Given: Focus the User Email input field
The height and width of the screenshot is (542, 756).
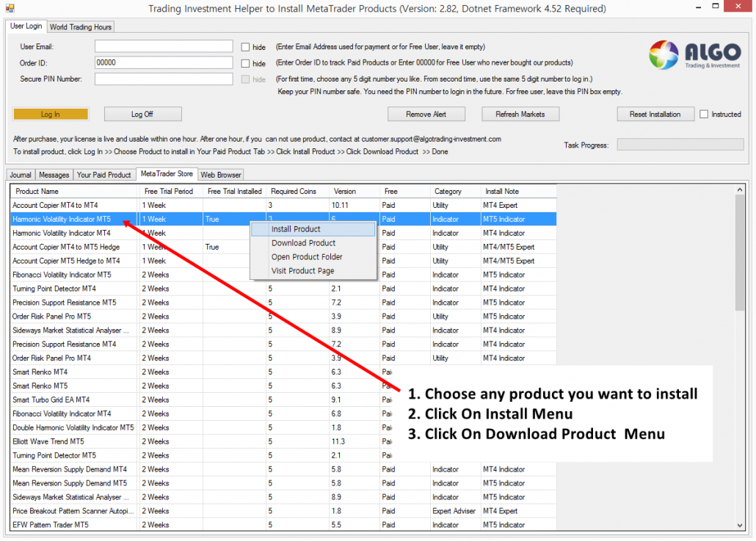Looking at the screenshot, I should 164,46.
